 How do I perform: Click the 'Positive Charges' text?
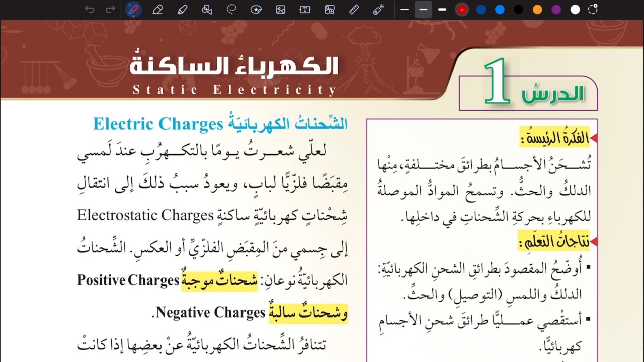[x=128, y=280]
